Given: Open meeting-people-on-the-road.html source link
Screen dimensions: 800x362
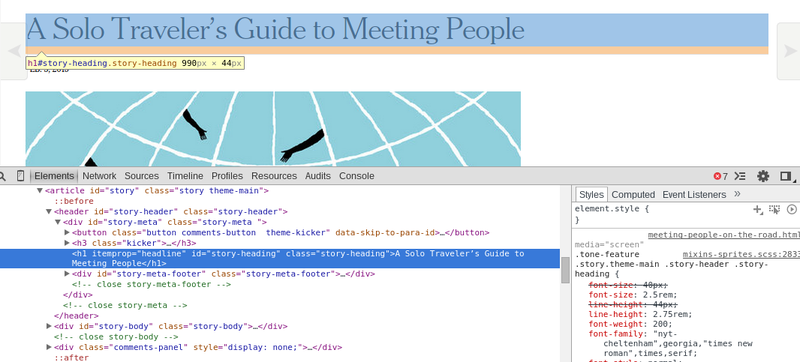Looking at the screenshot, I should click(723, 235).
